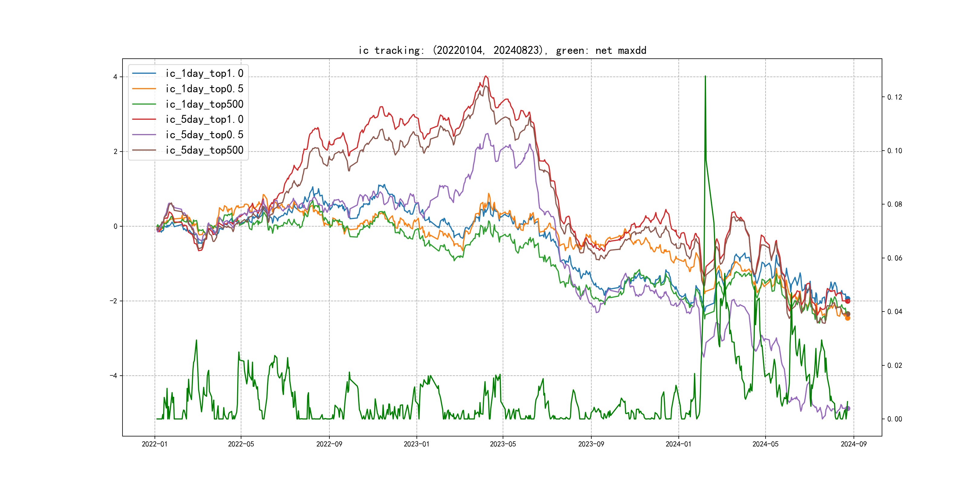Click the brown ic_5day_top500 legend line
Screen dimensions: 980x490
coord(144,150)
